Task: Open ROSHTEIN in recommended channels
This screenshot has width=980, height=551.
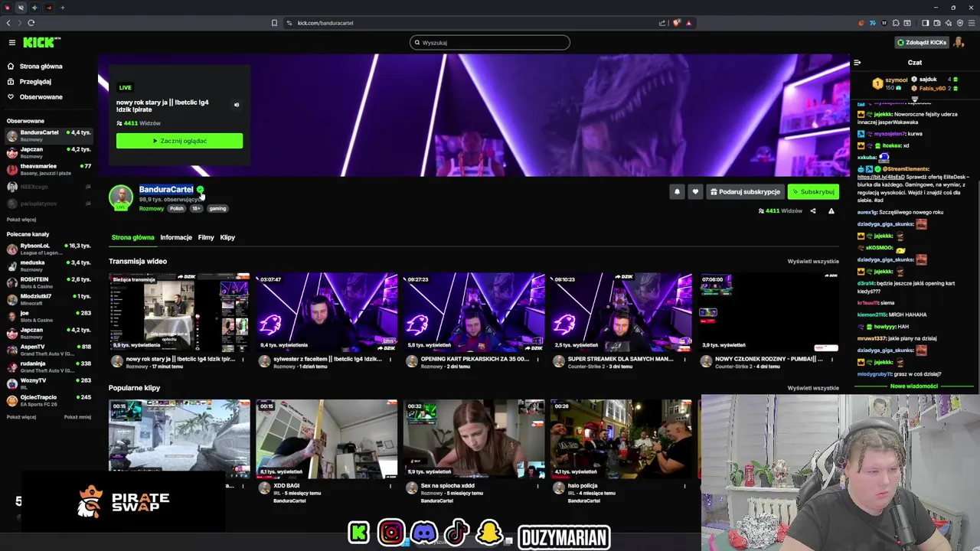Action: click(x=49, y=282)
